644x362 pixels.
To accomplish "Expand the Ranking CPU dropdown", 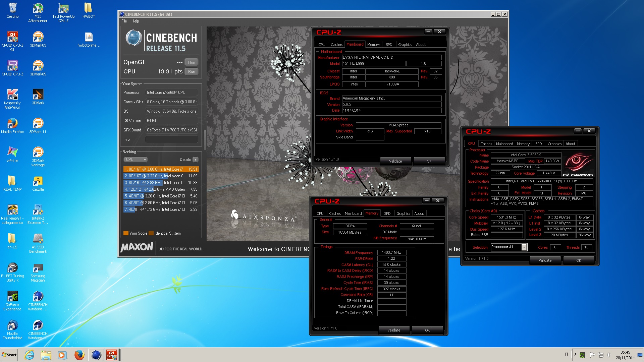I will click(136, 160).
